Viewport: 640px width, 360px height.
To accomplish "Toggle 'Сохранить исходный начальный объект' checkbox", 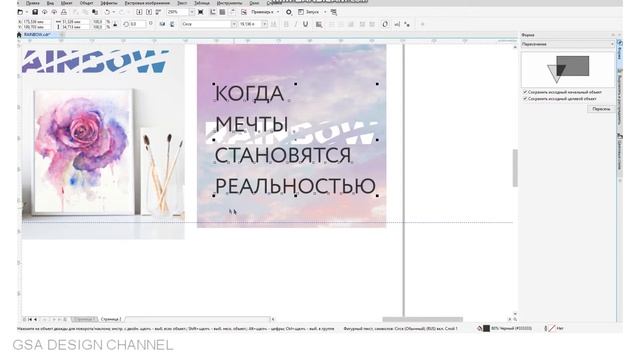I will (x=525, y=92).
